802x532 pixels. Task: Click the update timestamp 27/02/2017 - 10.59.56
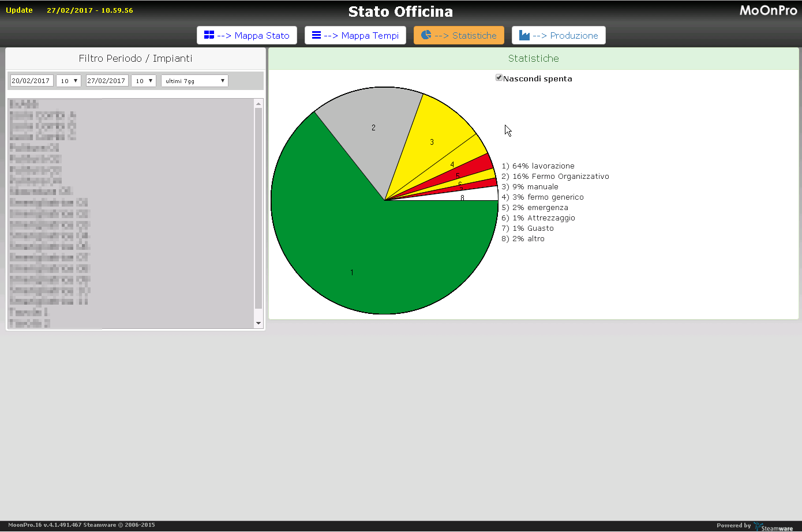(90, 10)
